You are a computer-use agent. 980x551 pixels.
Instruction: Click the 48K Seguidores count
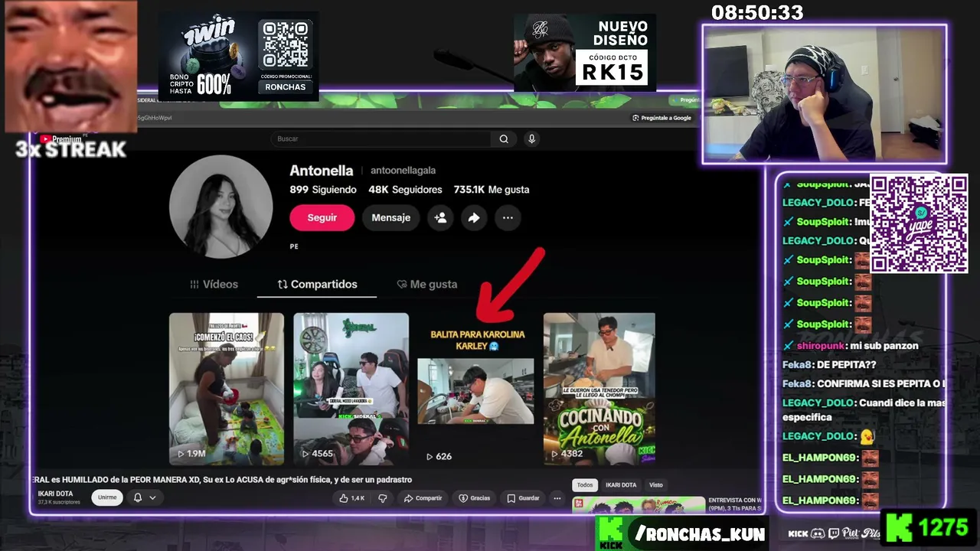tap(405, 190)
